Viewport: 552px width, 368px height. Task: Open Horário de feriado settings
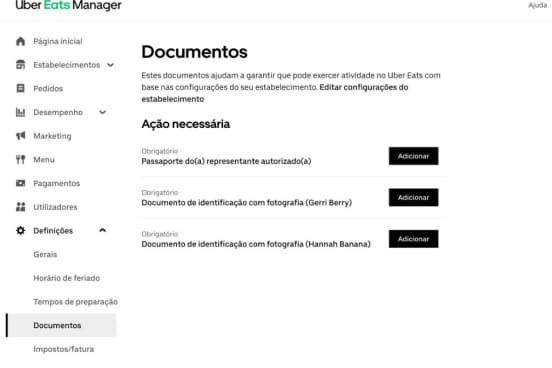point(67,278)
